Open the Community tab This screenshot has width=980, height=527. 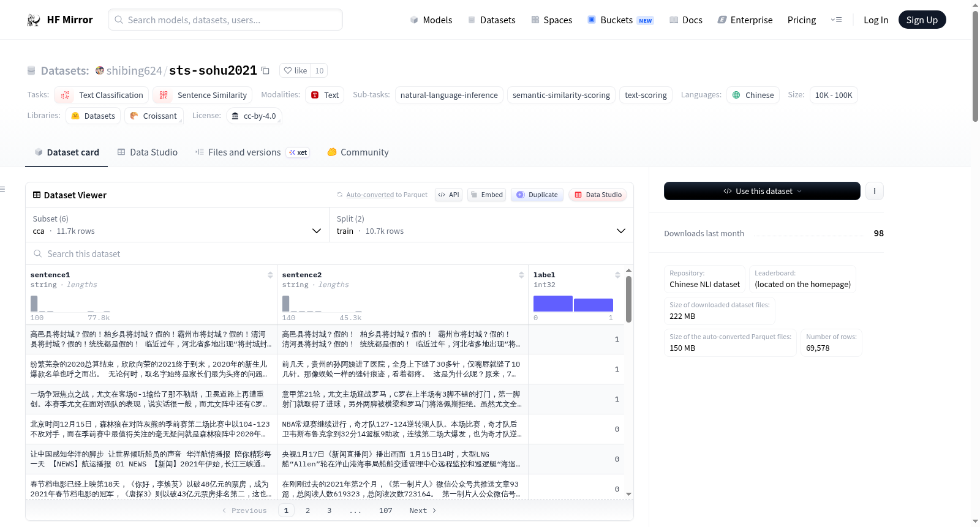click(358, 152)
